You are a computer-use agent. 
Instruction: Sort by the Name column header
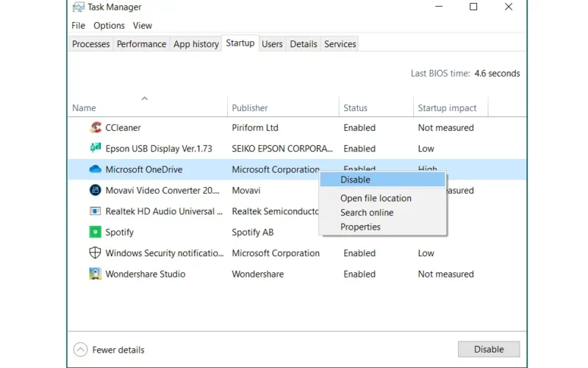(x=148, y=107)
